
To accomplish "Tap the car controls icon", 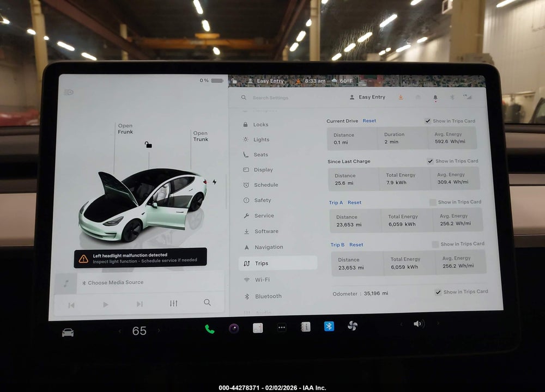I will coord(68,333).
